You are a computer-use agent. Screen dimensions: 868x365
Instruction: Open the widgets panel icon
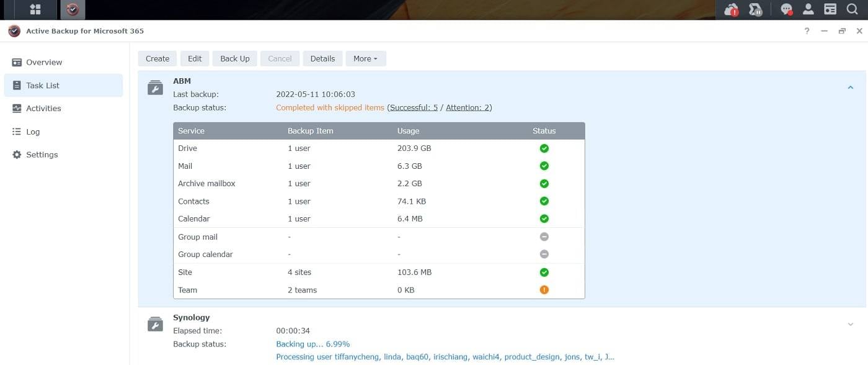(x=830, y=9)
